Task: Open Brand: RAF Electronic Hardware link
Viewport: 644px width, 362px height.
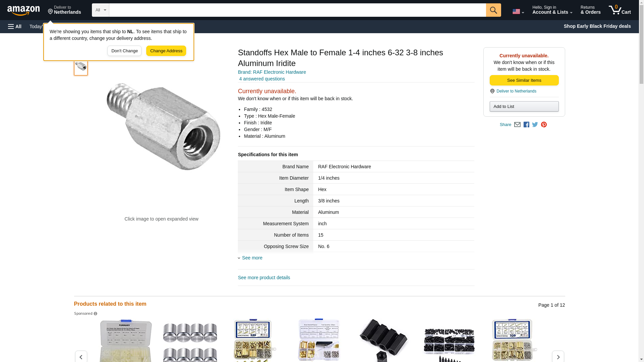Action: 272,72
